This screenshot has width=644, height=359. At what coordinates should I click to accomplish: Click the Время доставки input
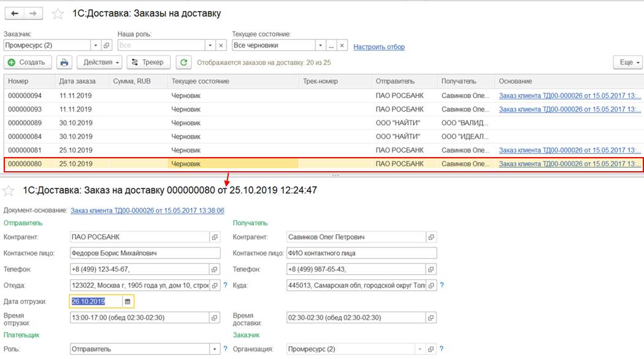(356, 317)
